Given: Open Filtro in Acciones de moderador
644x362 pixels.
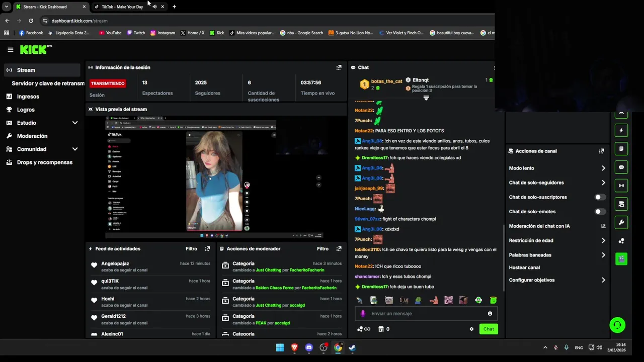Looking at the screenshot, I should [323, 249].
